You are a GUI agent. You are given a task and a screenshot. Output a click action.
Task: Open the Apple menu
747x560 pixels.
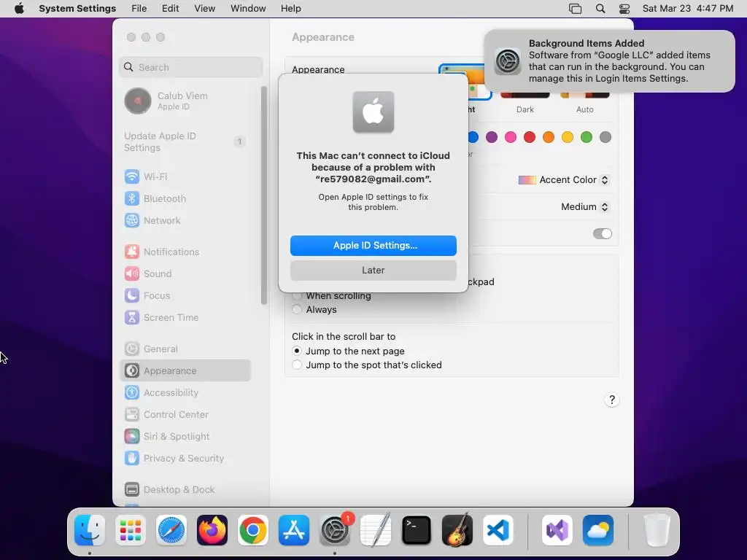(19, 9)
